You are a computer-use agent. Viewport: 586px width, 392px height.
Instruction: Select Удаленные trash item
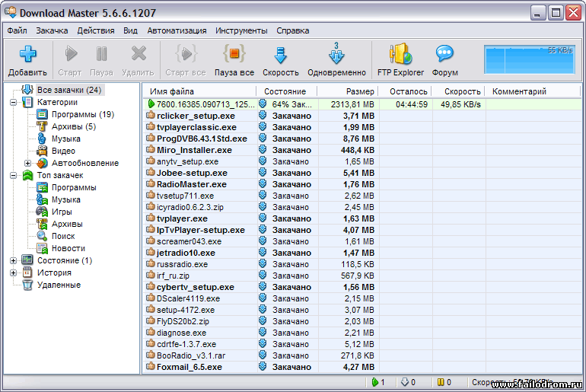[x=59, y=285]
